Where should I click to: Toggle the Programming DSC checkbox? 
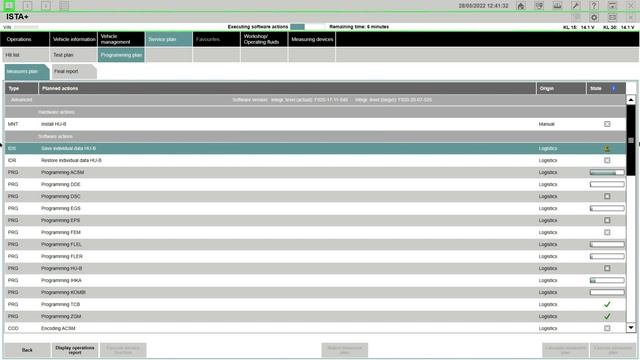(x=607, y=196)
